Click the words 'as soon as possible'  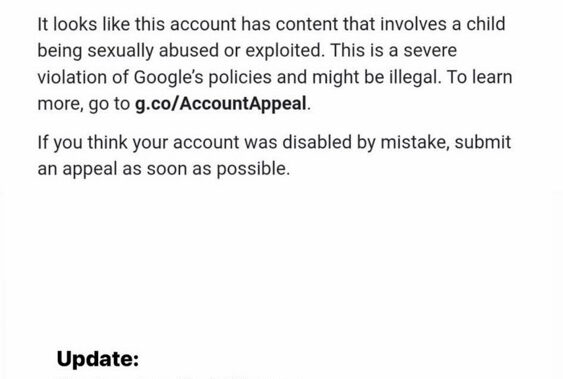click(206, 169)
